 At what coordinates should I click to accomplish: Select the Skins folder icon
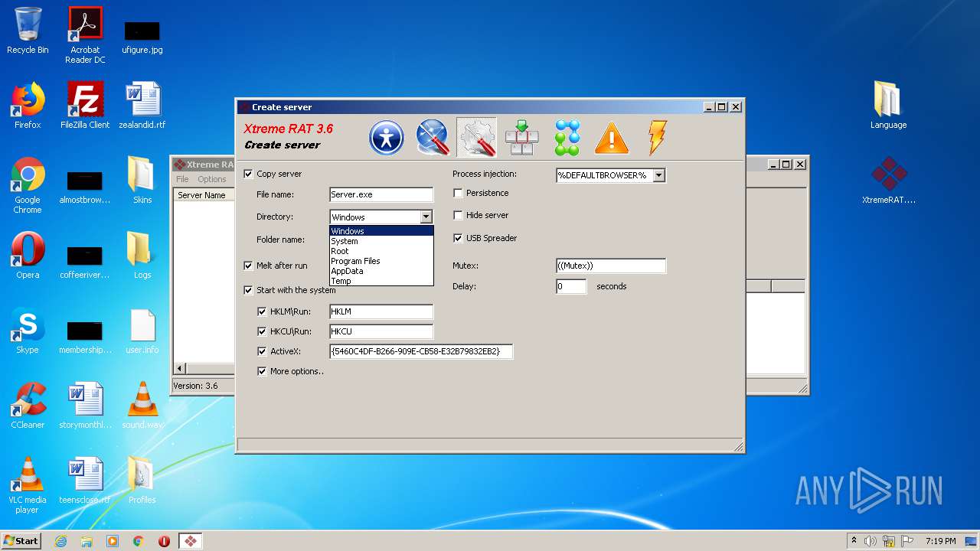(142, 181)
